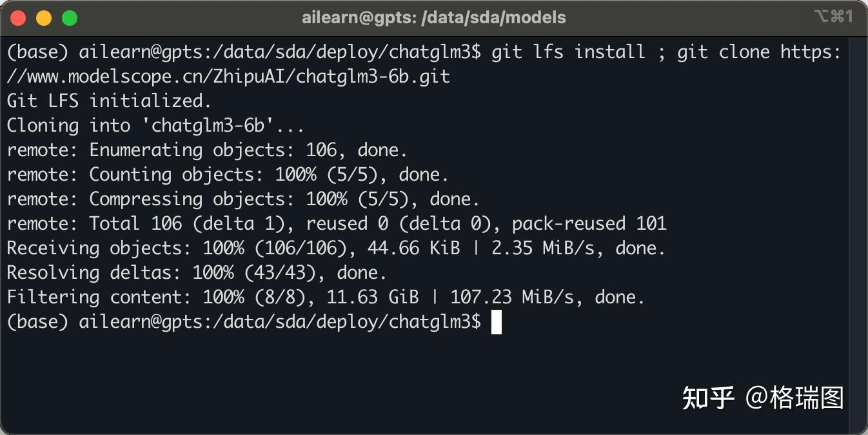Screen dimensions: 868x435
Task: Close the terminal window with red button
Action: pos(19,18)
